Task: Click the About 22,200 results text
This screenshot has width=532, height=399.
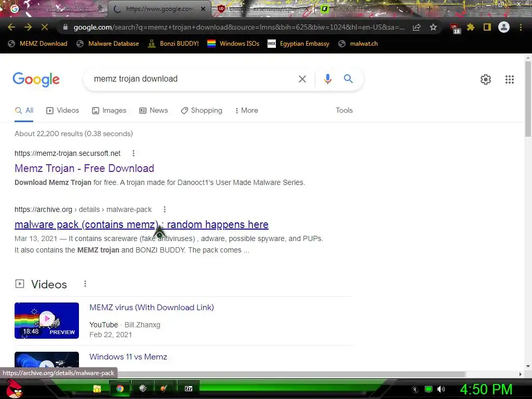Action: pos(74,134)
